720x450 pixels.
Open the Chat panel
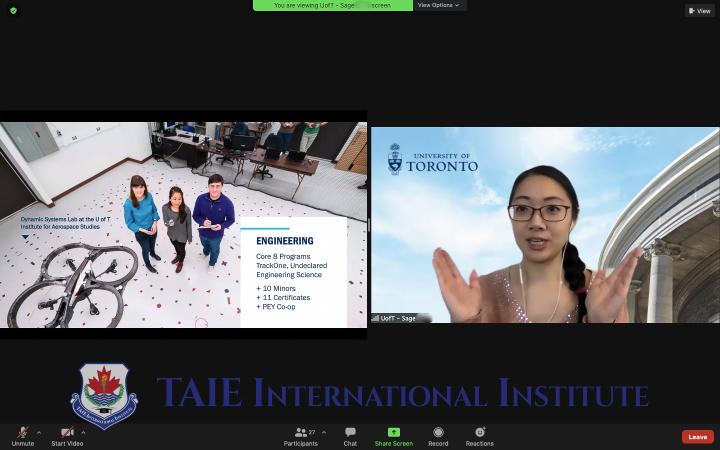pyautogui.click(x=350, y=435)
